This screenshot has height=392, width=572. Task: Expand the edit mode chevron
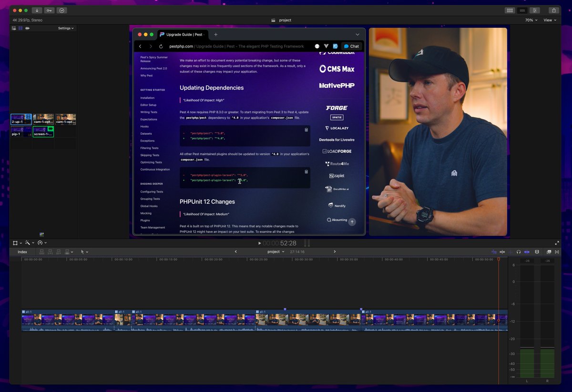pyautogui.click(x=72, y=252)
